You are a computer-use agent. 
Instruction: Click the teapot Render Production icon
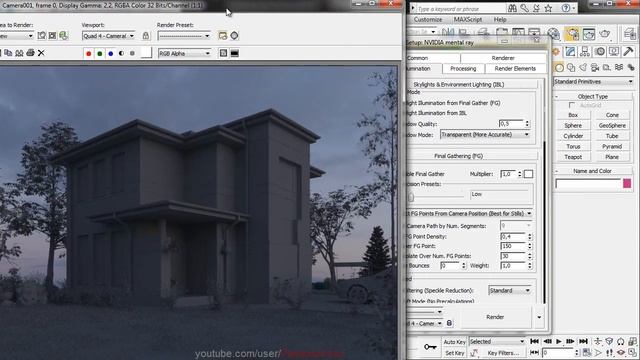(604, 34)
